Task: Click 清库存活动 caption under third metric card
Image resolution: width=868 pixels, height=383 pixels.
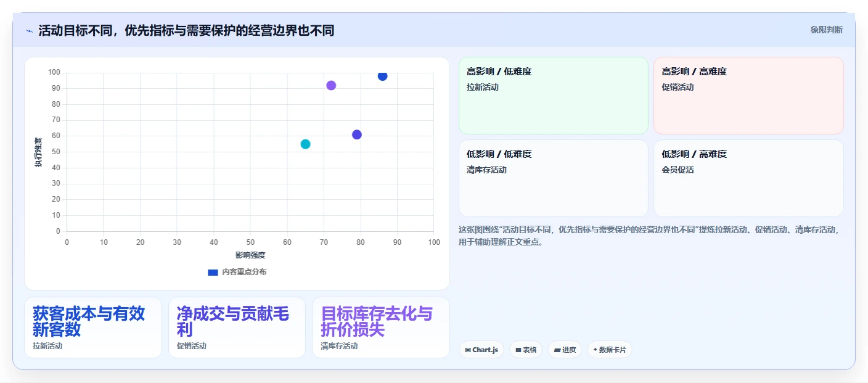Action: pos(339,346)
